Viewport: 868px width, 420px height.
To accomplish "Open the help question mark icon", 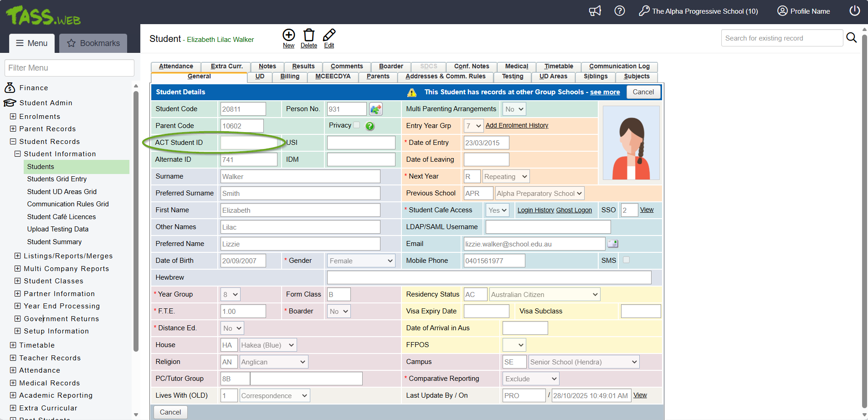I will (619, 11).
